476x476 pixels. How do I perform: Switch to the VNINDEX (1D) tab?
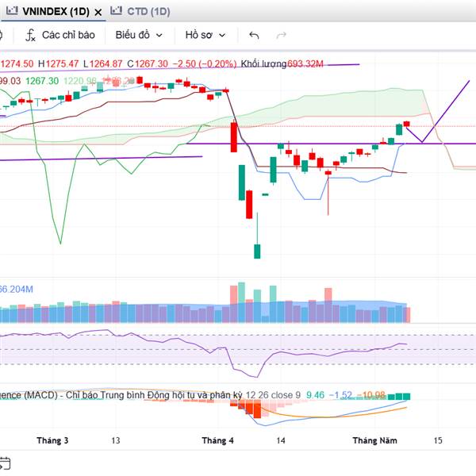[56, 12]
